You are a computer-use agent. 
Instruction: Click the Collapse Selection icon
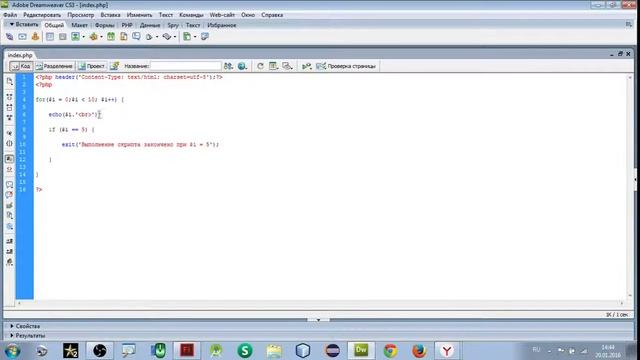9,107
